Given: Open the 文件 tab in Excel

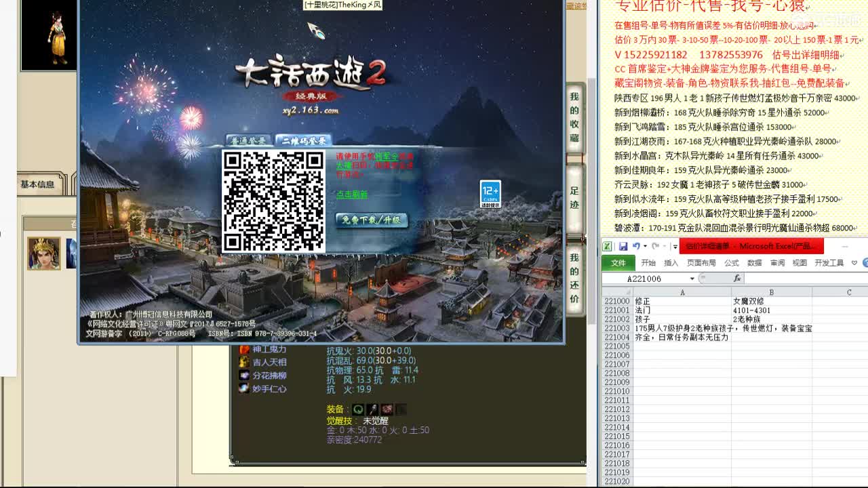Looking at the screenshot, I should (x=618, y=263).
